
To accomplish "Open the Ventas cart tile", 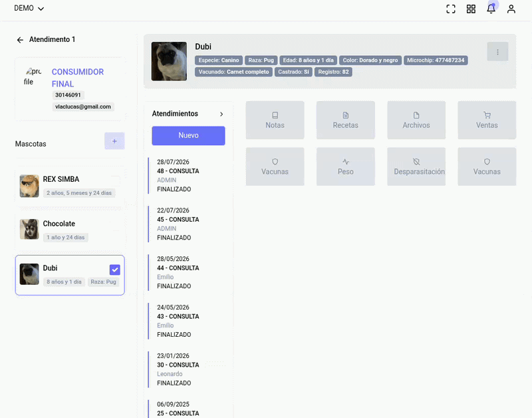I will tap(487, 120).
